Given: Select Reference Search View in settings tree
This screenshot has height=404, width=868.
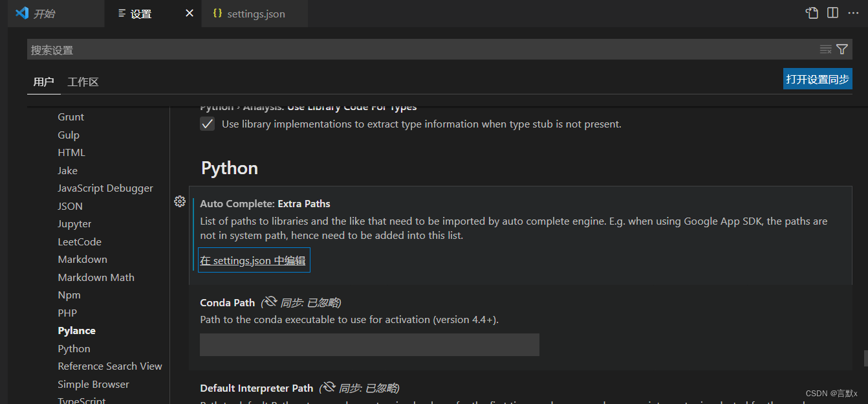Looking at the screenshot, I should (x=110, y=366).
